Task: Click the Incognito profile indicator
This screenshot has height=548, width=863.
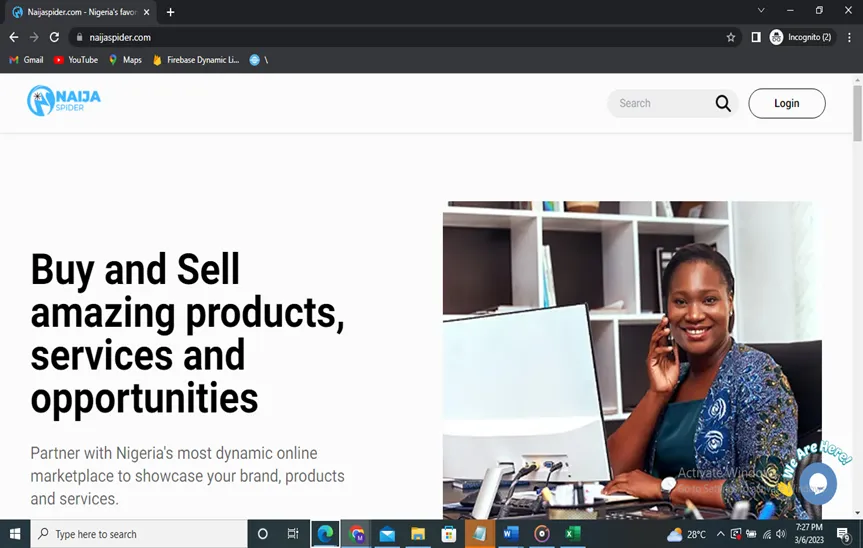Action: click(x=801, y=37)
